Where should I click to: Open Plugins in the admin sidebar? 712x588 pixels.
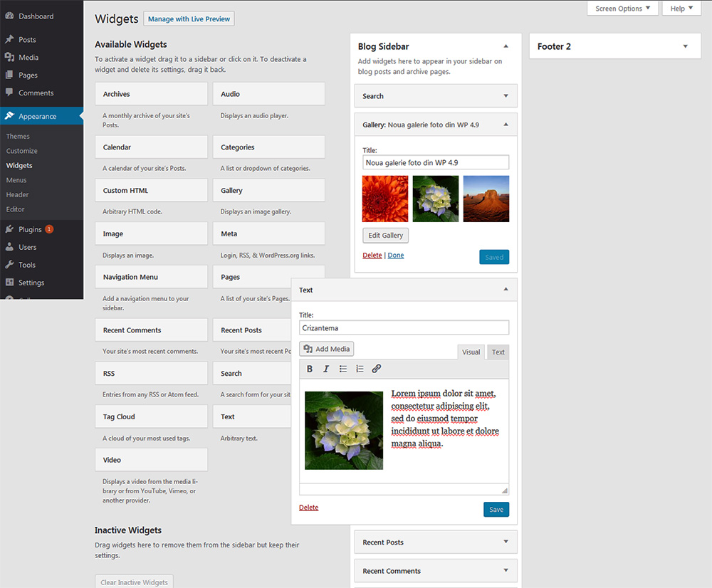(x=30, y=229)
